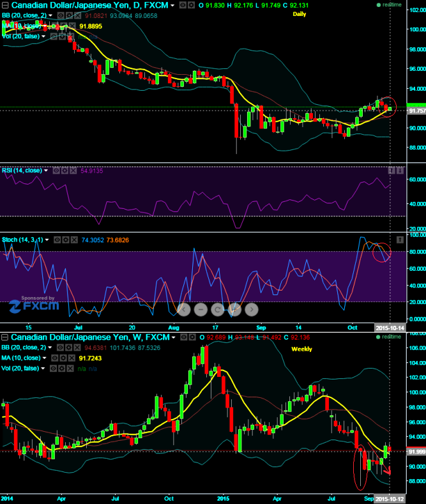Open dropdown next to daily chart title

173,6
